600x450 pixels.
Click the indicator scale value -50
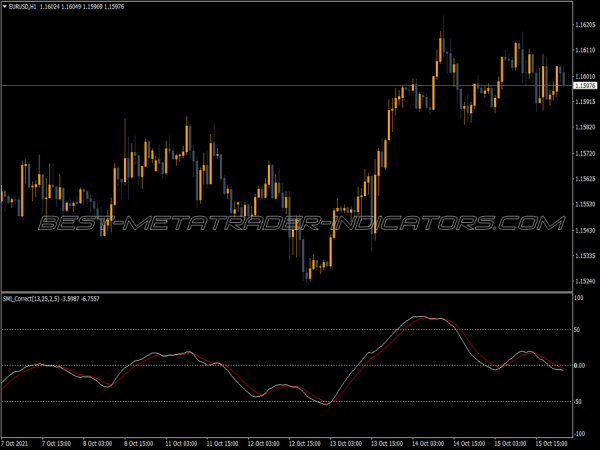click(x=578, y=402)
